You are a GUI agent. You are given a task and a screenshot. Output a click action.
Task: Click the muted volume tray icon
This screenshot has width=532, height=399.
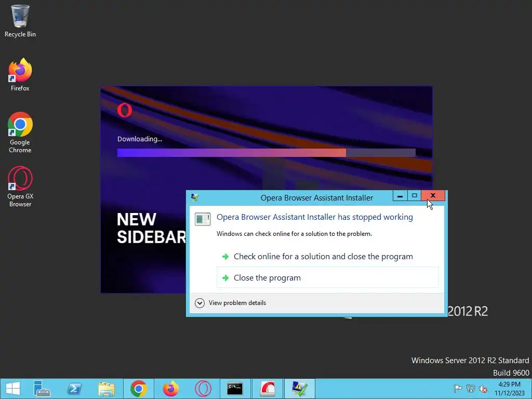tap(483, 389)
